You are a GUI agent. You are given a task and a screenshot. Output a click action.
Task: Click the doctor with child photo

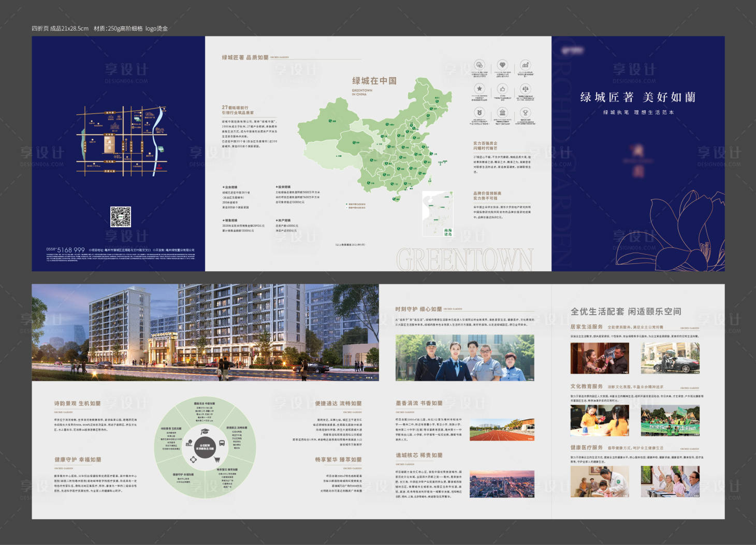600,481
